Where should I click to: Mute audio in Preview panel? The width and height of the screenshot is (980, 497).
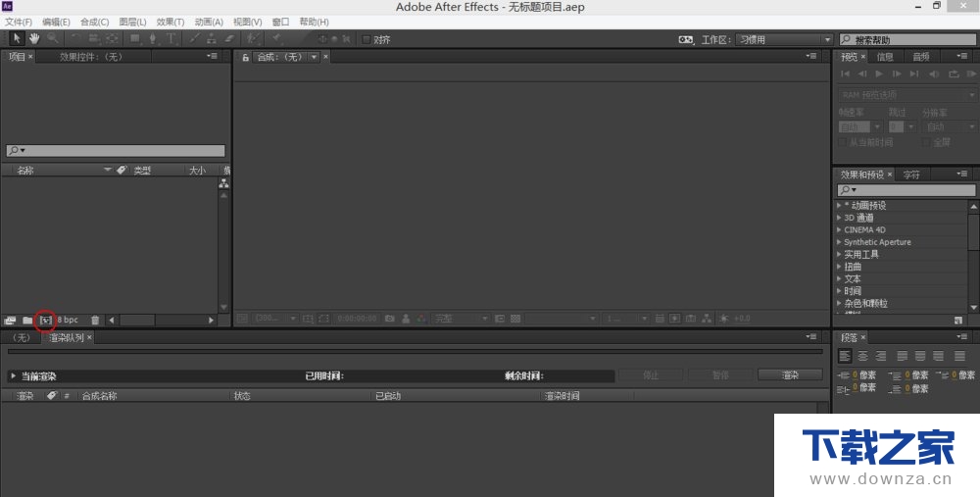934,74
